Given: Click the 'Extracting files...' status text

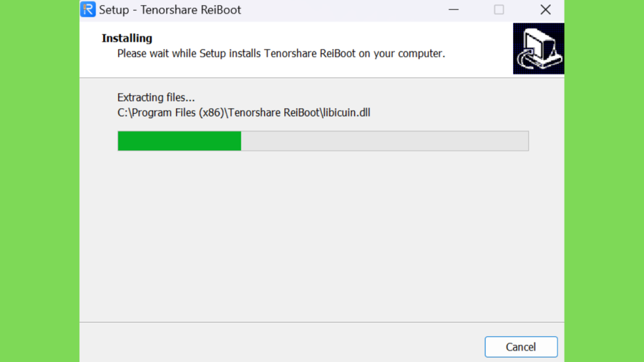Looking at the screenshot, I should click(156, 97).
